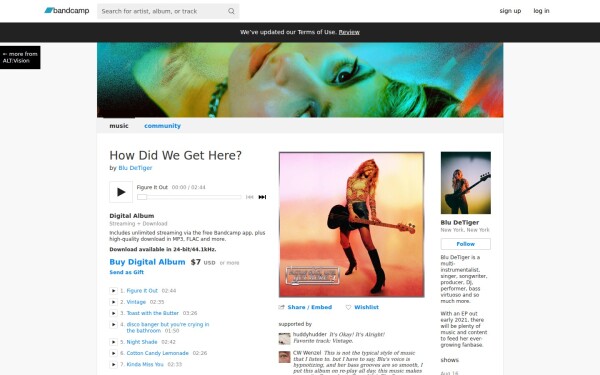Open Kinda Miss You track link

point(145,364)
